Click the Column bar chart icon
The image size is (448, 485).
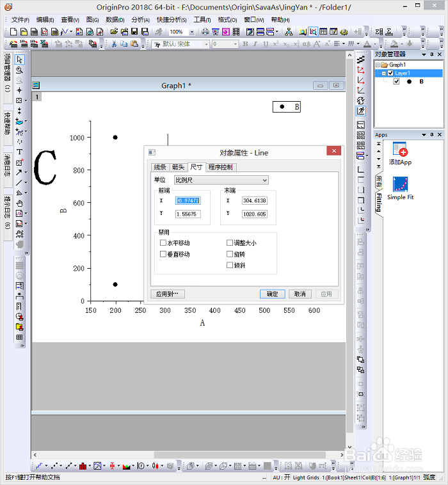click(83, 466)
